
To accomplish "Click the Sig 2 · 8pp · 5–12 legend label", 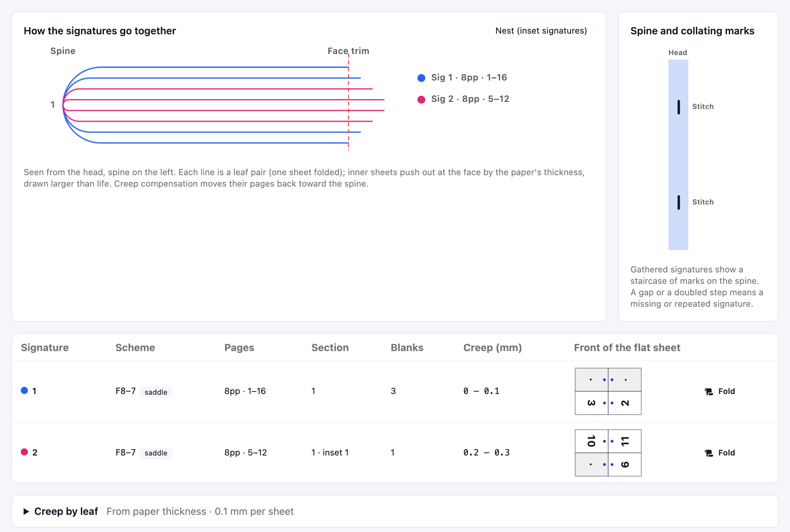I will pyautogui.click(x=470, y=99).
